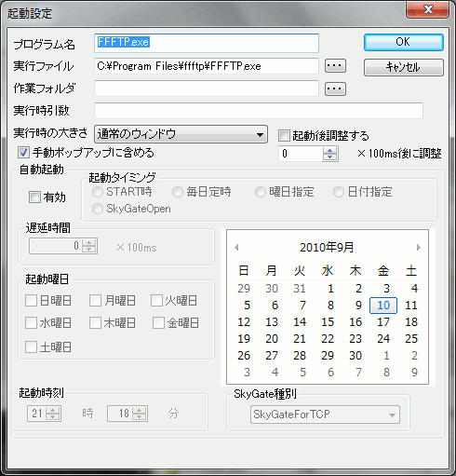Select date 14 in the calendar

pyautogui.click(x=300, y=322)
